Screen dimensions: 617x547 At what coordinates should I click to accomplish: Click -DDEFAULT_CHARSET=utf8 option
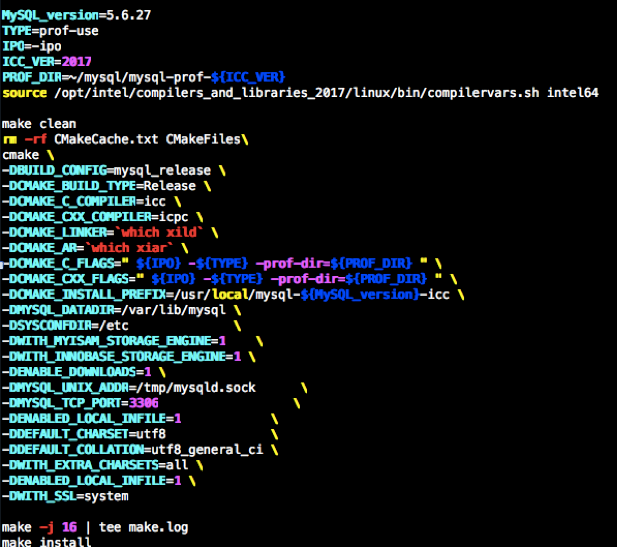click(x=84, y=434)
